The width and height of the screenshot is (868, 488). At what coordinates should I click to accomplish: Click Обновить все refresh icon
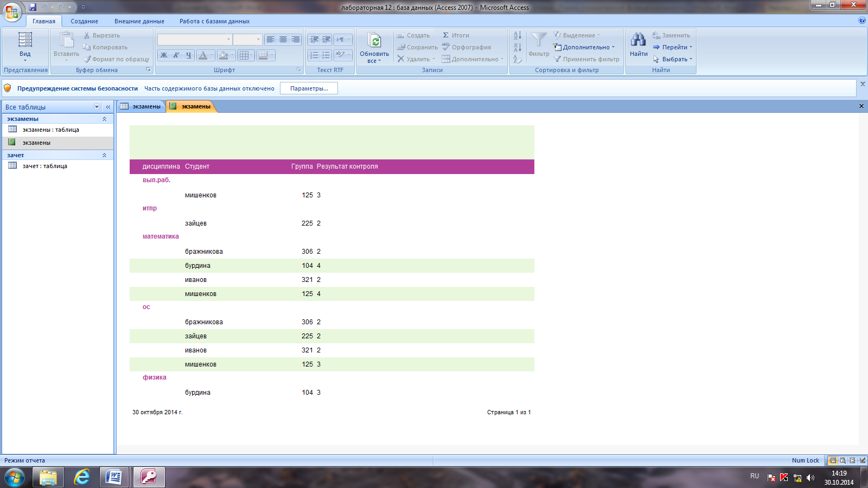374,41
